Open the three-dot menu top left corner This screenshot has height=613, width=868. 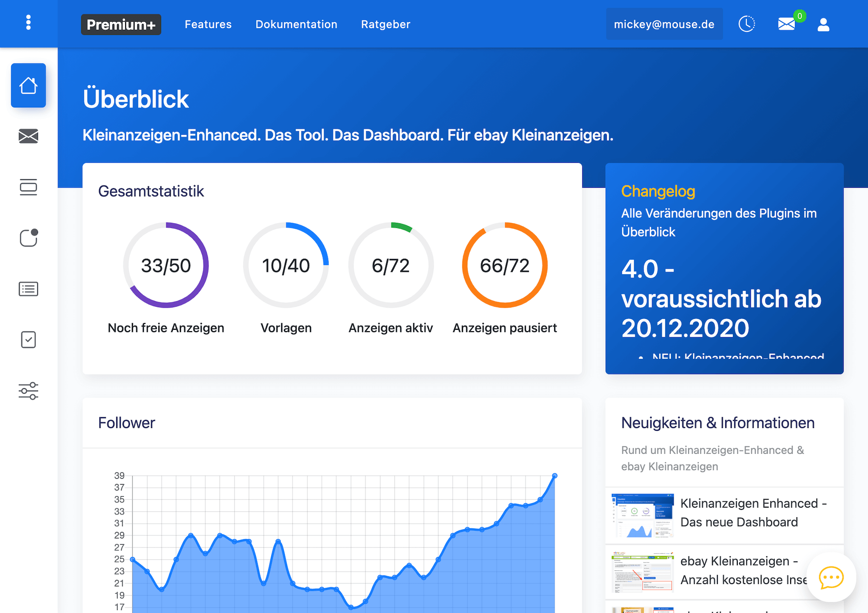click(28, 21)
